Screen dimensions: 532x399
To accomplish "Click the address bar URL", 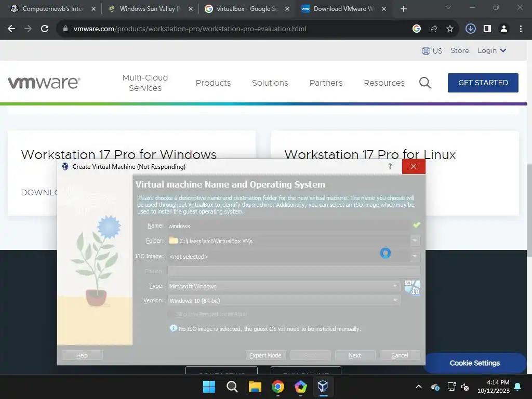I will pyautogui.click(x=190, y=29).
